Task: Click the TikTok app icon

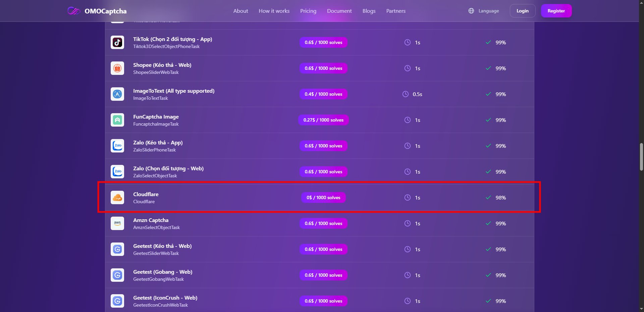Action: [117, 42]
